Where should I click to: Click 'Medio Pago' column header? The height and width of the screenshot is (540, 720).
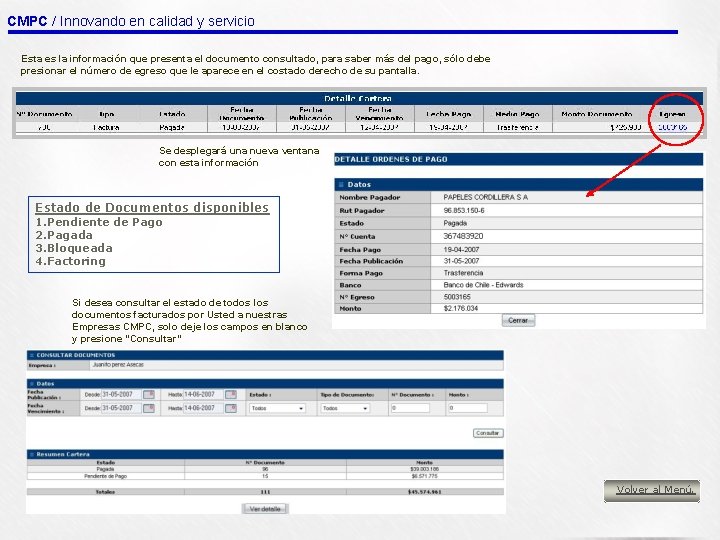pos(517,114)
